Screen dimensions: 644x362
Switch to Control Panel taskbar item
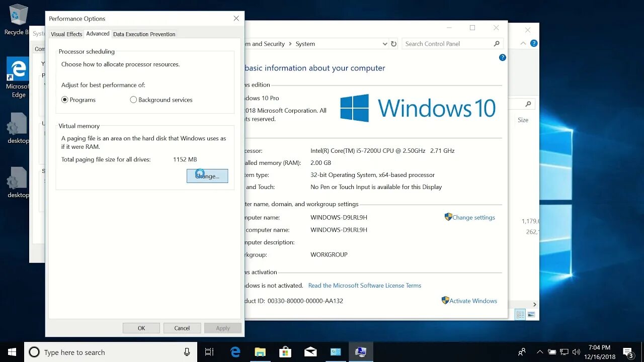point(336,352)
